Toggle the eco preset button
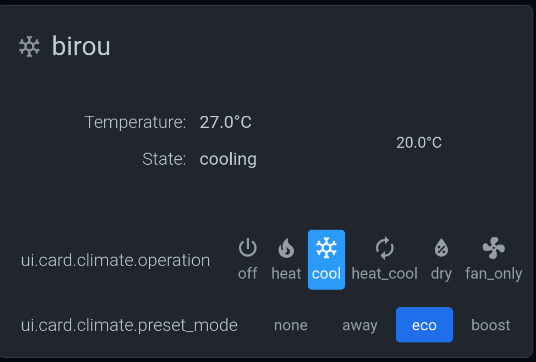This screenshot has width=536, height=362. (x=424, y=325)
